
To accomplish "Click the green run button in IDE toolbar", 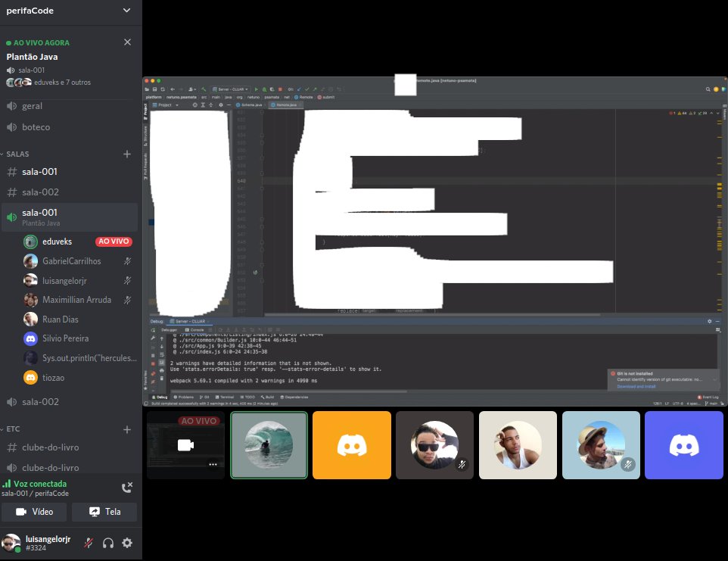I will 257,89.
